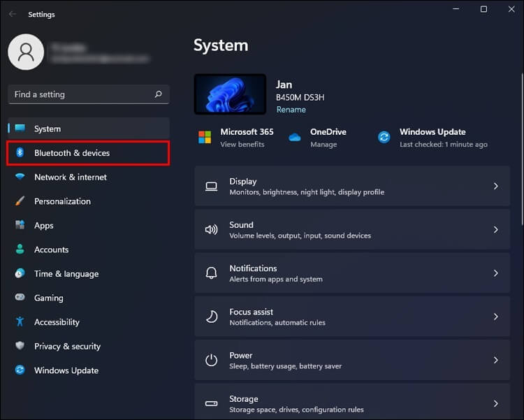Screen dimensions: 524x420
Task: Click View benefits under Microsoft 365
Action: point(242,144)
